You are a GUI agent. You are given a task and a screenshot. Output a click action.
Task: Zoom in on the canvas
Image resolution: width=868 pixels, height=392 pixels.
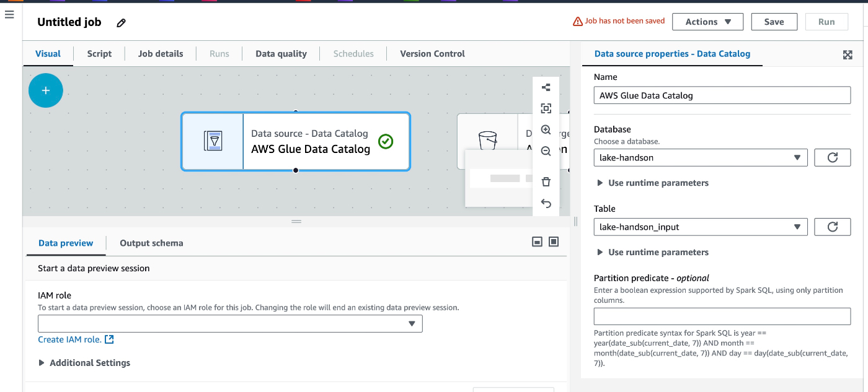546,130
